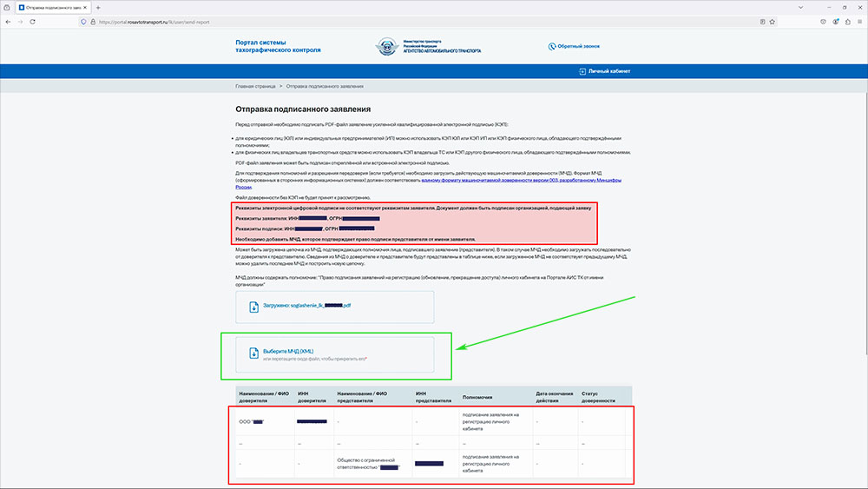The image size is (868, 489).
Task: Click the download icon beside the uploaded PDF file
Action: click(x=253, y=306)
